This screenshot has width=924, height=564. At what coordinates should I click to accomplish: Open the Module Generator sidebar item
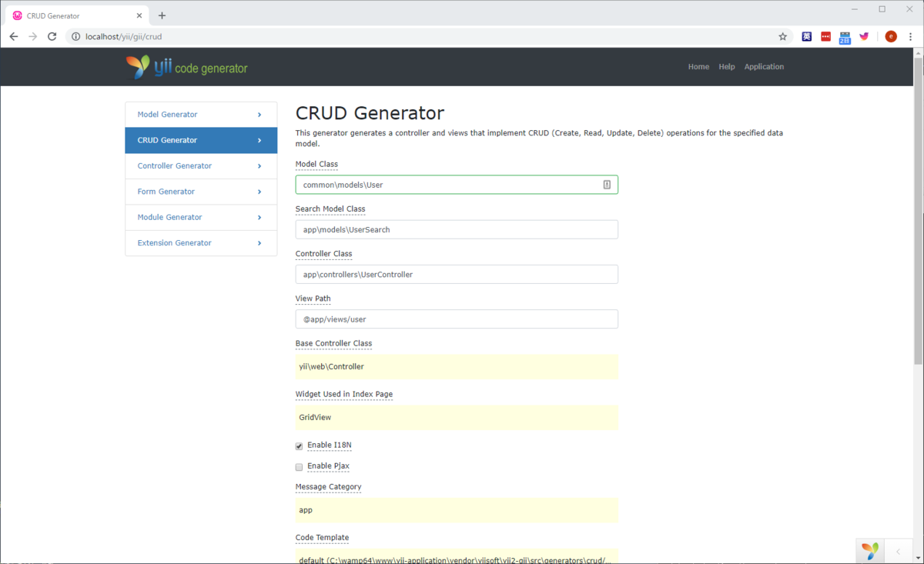(x=201, y=217)
